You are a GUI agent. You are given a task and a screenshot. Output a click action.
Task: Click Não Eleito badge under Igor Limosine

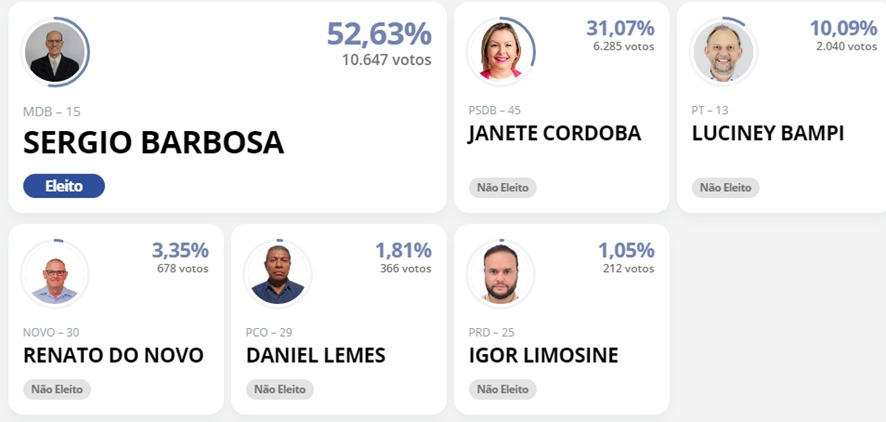pyautogui.click(x=502, y=389)
